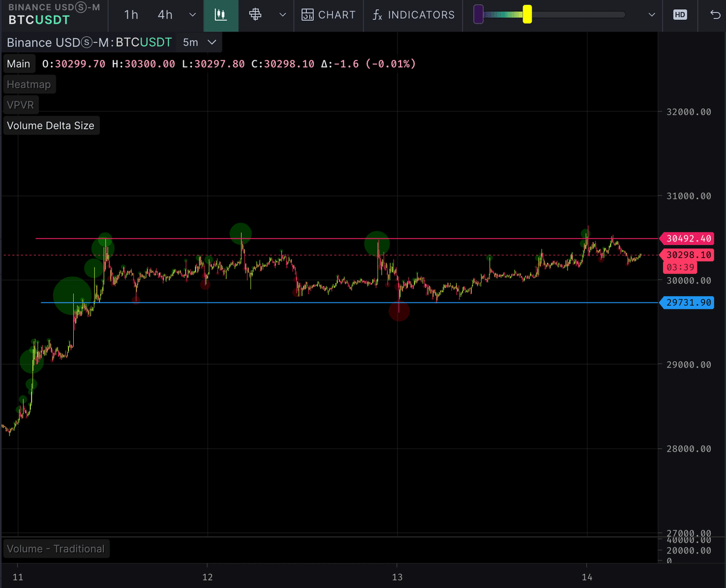This screenshot has width=726, height=588.
Task: Click the L:30297.80 low value
Action: pyautogui.click(x=214, y=64)
